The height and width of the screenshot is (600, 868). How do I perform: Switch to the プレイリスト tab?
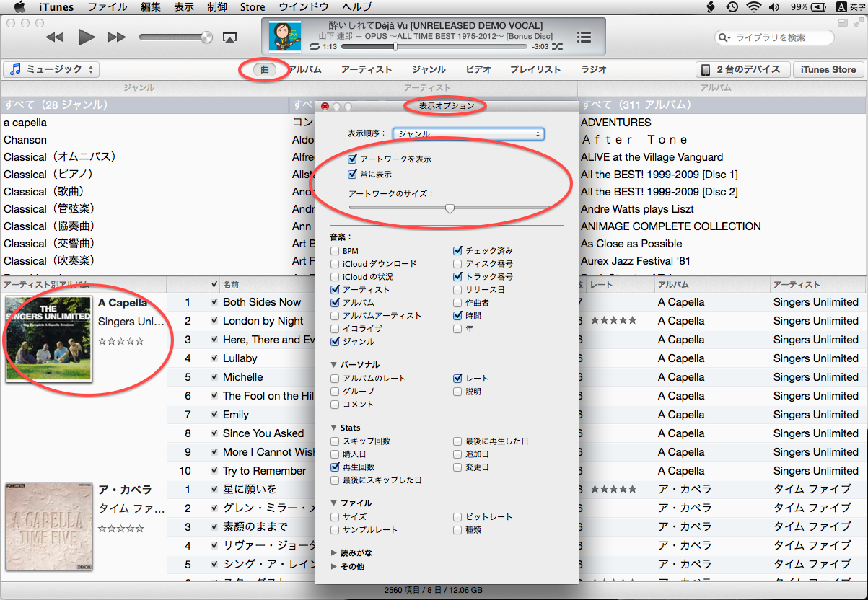(x=535, y=70)
